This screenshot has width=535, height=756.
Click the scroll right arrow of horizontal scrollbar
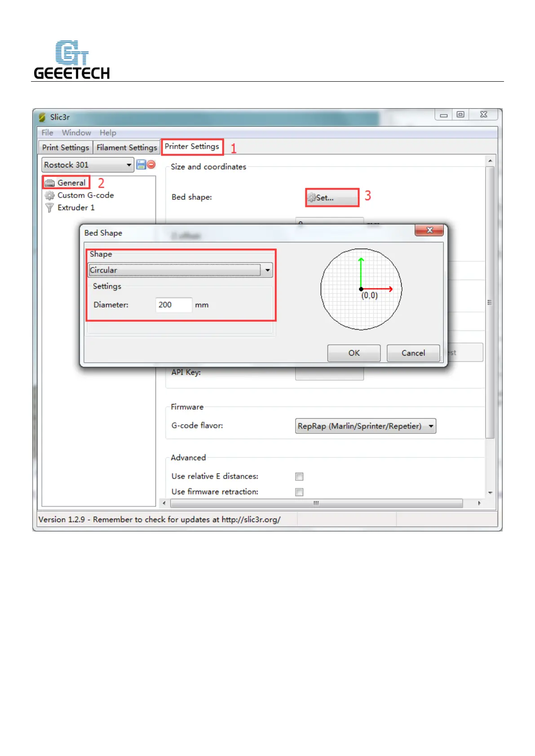[x=479, y=503]
